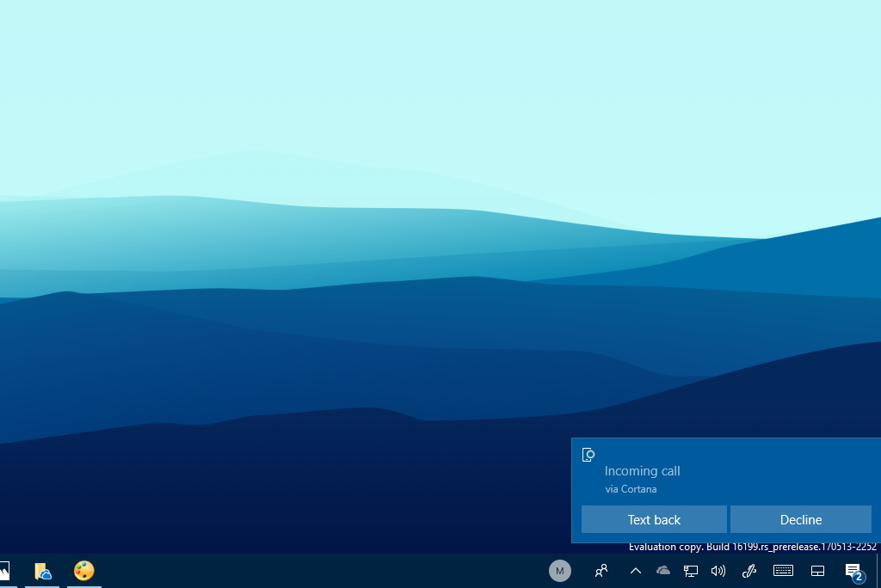
Task: Open Paint from the taskbar
Action: pos(84,571)
